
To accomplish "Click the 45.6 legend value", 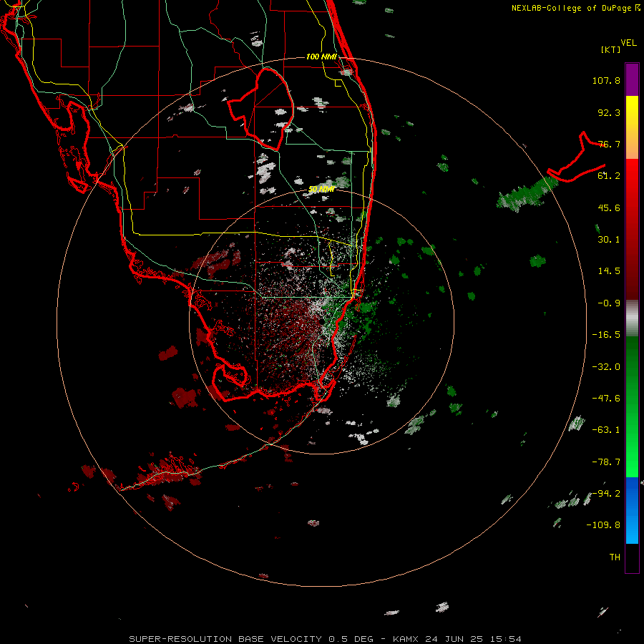I will coord(609,208).
